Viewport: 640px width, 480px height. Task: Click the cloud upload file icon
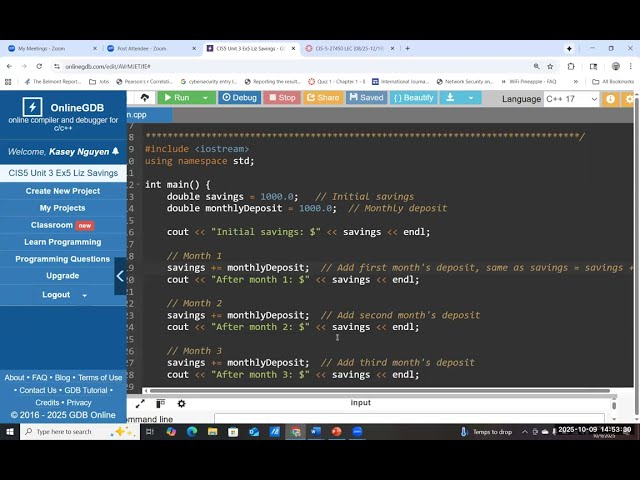pyautogui.click(x=144, y=98)
